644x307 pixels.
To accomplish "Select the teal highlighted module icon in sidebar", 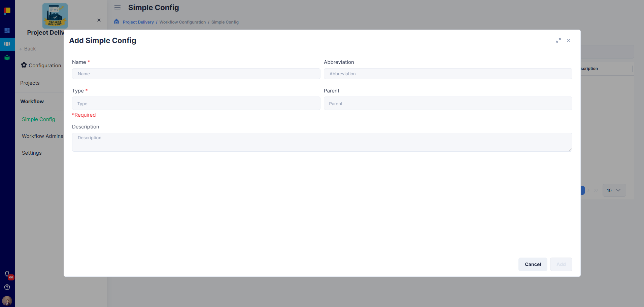I will (x=7, y=44).
